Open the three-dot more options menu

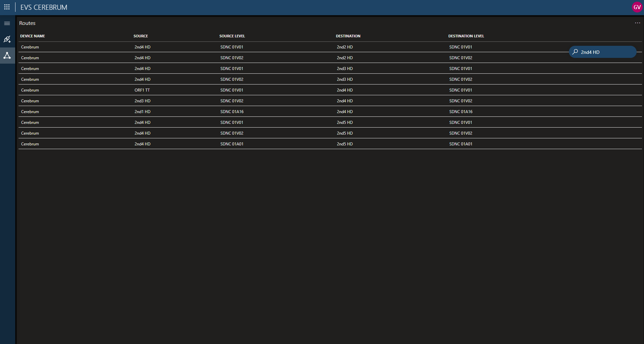tap(637, 23)
